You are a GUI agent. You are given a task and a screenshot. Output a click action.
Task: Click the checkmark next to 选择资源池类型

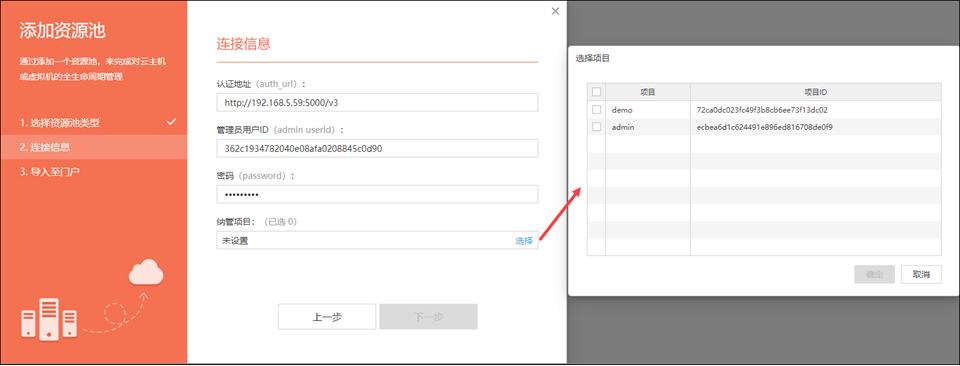[172, 122]
